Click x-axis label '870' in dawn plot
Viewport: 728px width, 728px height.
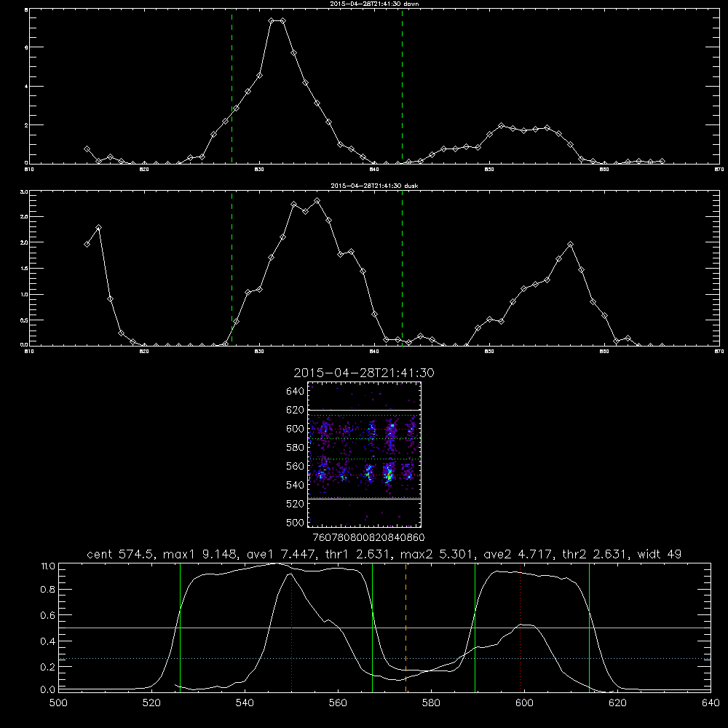click(x=719, y=170)
